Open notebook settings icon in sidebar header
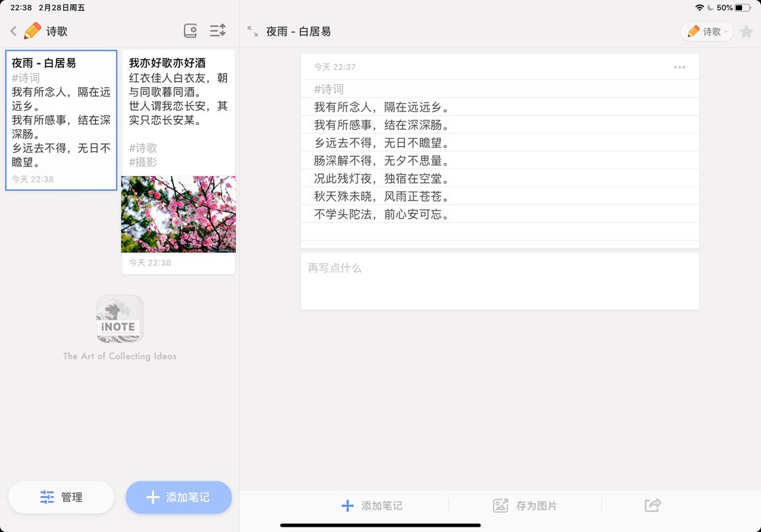Viewport: 761px width, 532px height. [190, 31]
